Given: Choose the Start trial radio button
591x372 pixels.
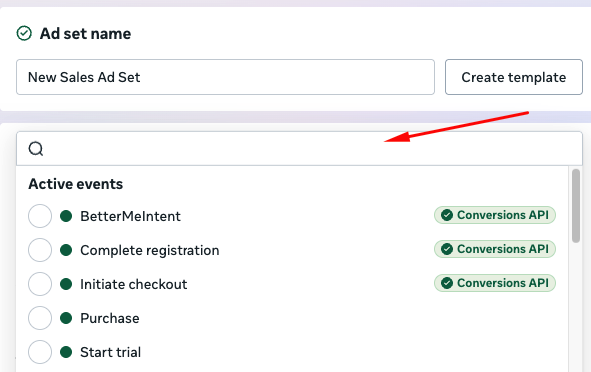Looking at the screenshot, I should (x=40, y=352).
